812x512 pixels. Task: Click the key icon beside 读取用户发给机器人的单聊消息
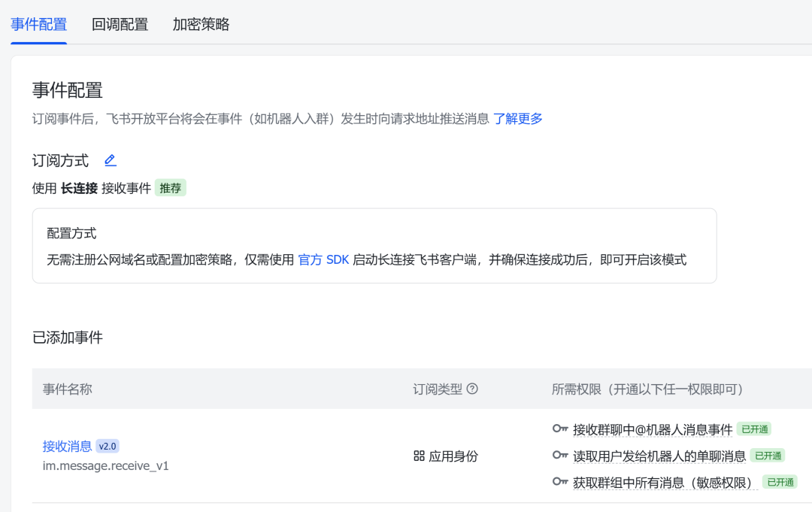point(560,456)
